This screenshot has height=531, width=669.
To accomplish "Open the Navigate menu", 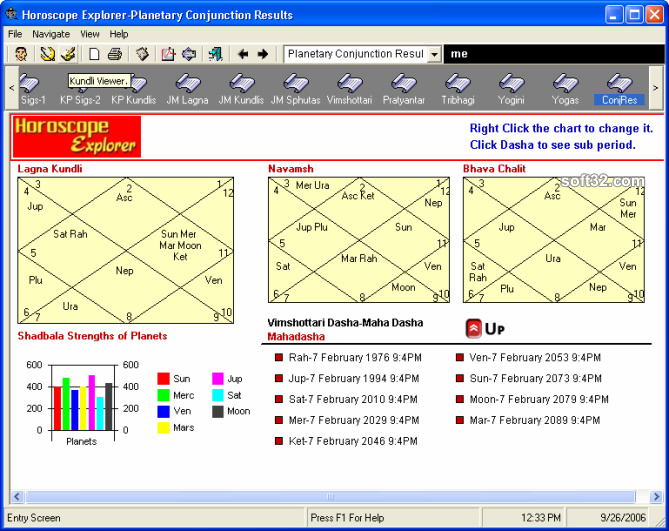I will click(51, 34).
